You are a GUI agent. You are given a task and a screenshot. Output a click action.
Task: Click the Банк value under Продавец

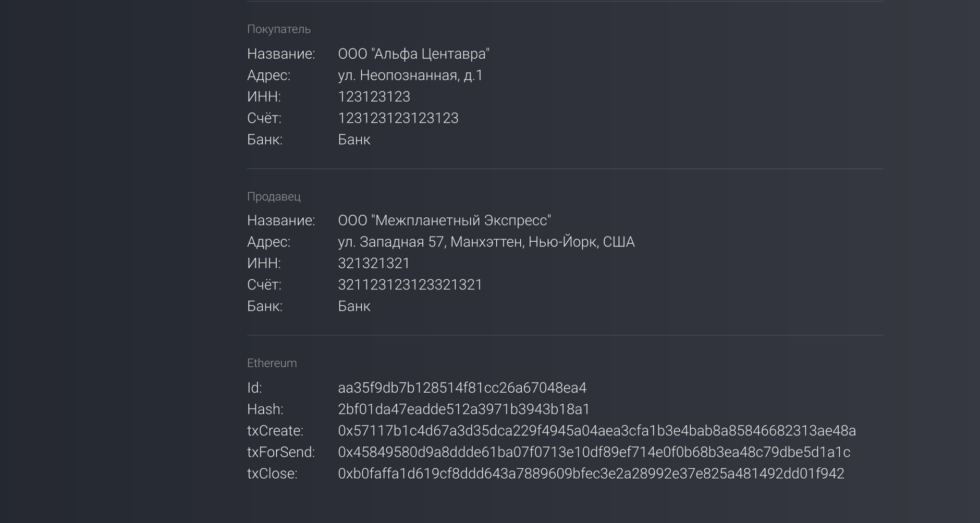tap(354, 306)
